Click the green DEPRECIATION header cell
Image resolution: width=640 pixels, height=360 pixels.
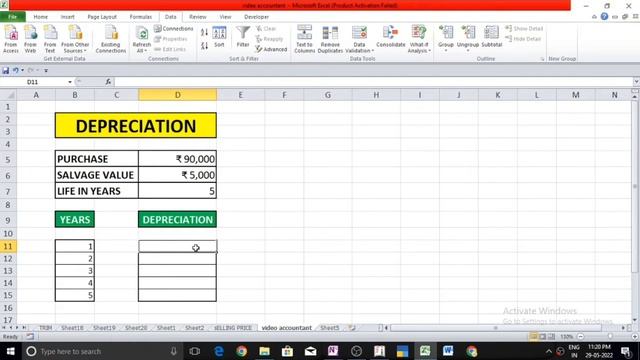pyautogui.click(x=178, y=220)
